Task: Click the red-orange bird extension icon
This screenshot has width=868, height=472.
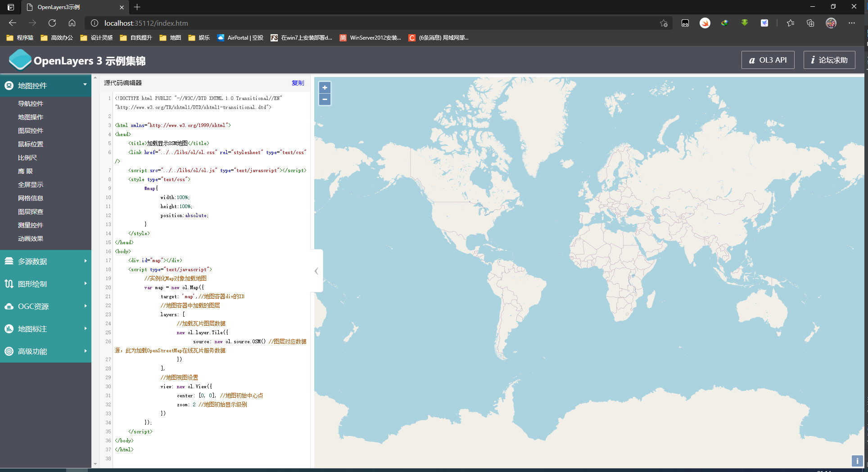Action: click(x=705, y=23)
